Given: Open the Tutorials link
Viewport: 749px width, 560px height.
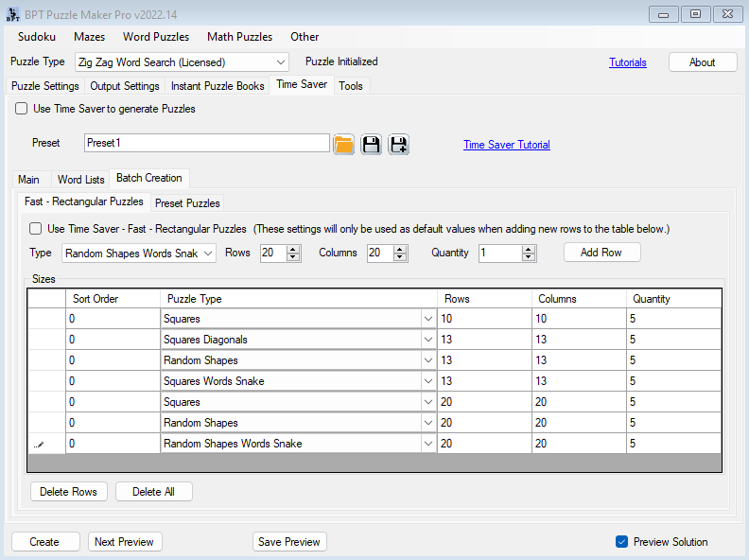Looking at the screenshot, I should [628, 62].
